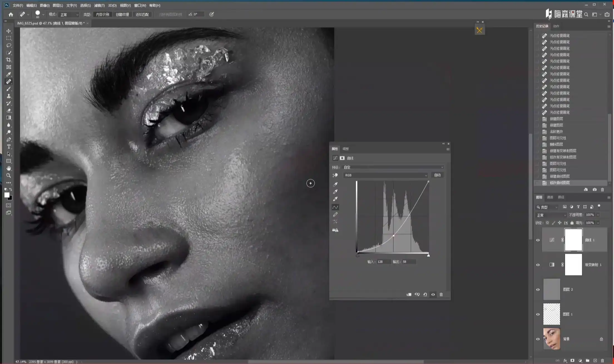Select the Lasso tool
Screen dimensions: 614x364
click(9, 45)
